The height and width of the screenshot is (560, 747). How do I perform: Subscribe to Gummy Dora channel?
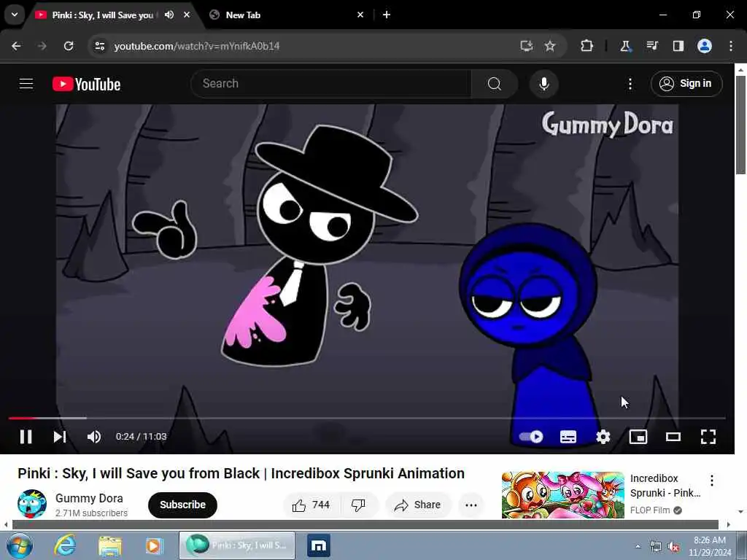point(182,505)
